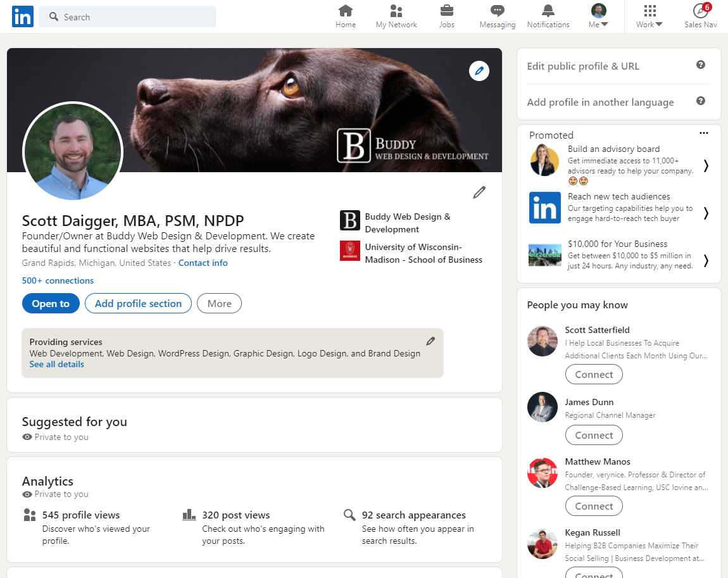This screenshot has height=578, width=728.
Task: Open Matthew Manos's avatar
Action: point(543,473)
